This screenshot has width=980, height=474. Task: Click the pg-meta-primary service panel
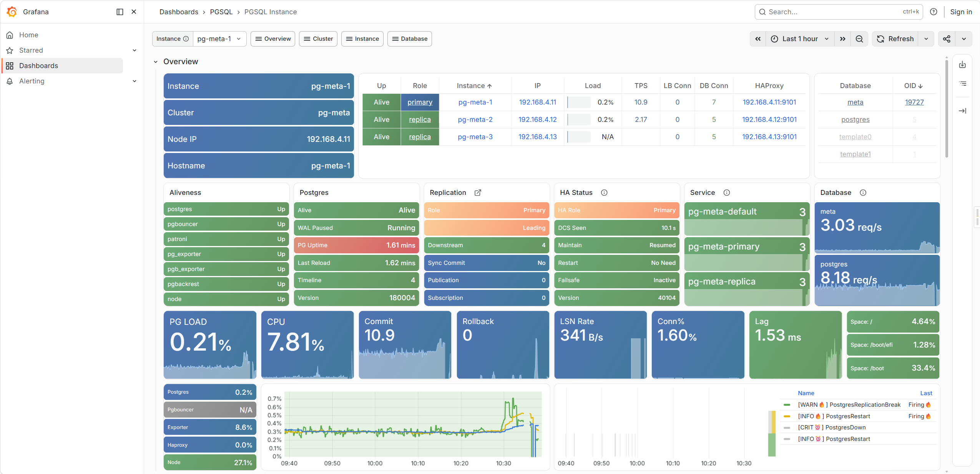tap(747, 254)
